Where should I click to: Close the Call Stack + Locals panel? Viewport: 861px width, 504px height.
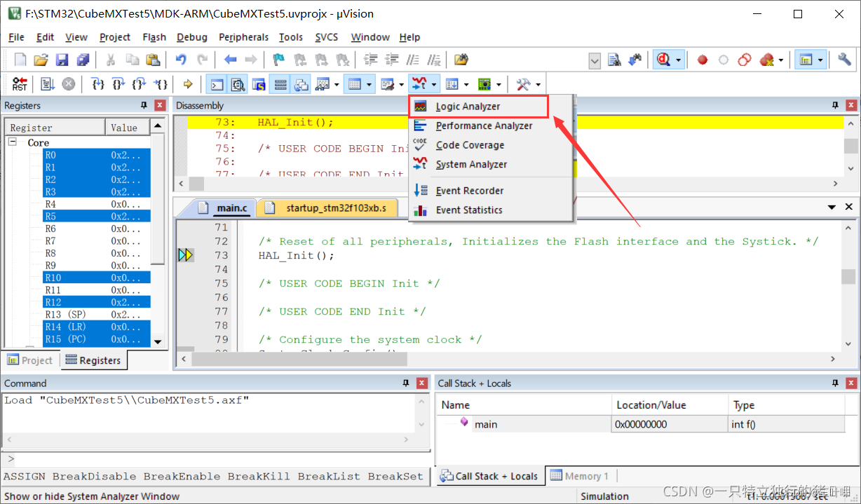[851, 383]
